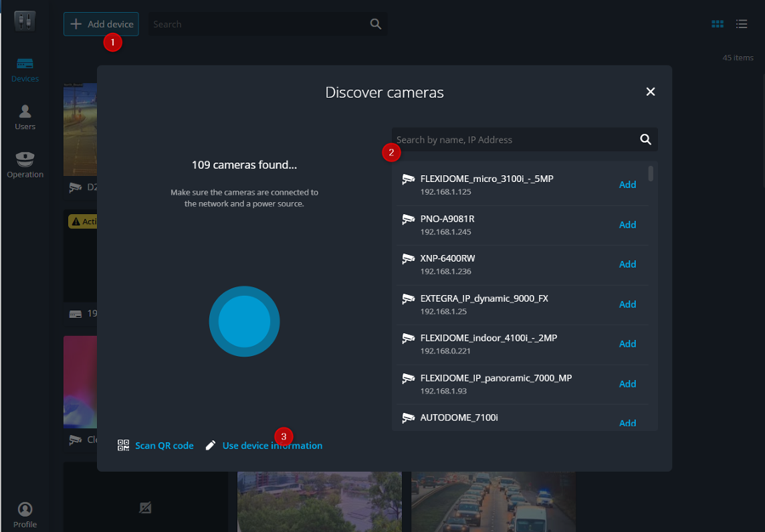Screen dimensions: 765x532
Task: Switch to list view layout
Action: (741, 24)
